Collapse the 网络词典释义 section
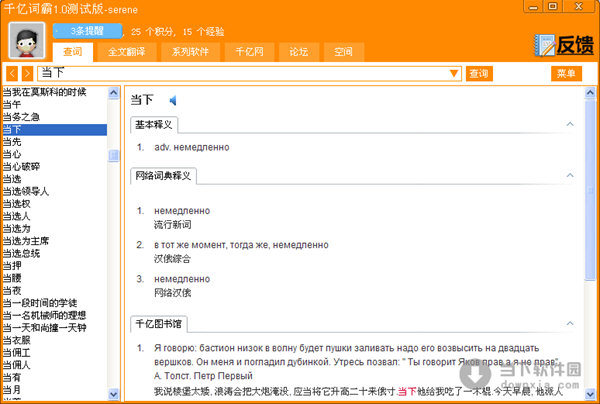 pos(570,175)
